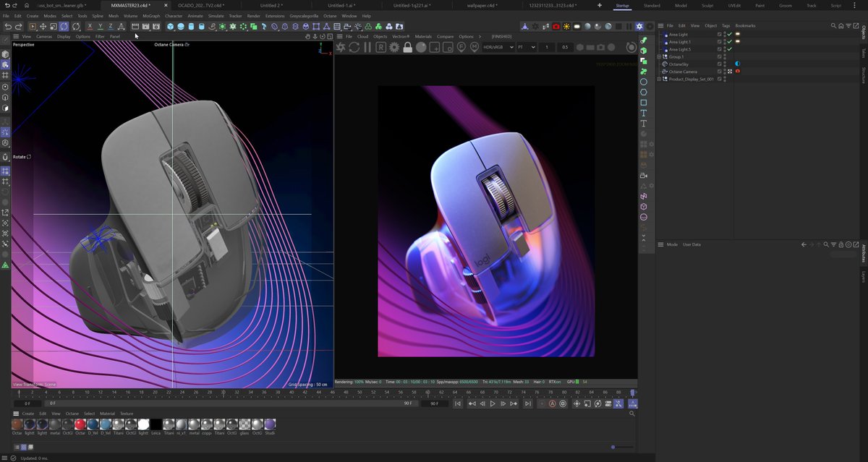Toggle Y axis lock
Screen dimensions: 868x462
click(100, 26)
